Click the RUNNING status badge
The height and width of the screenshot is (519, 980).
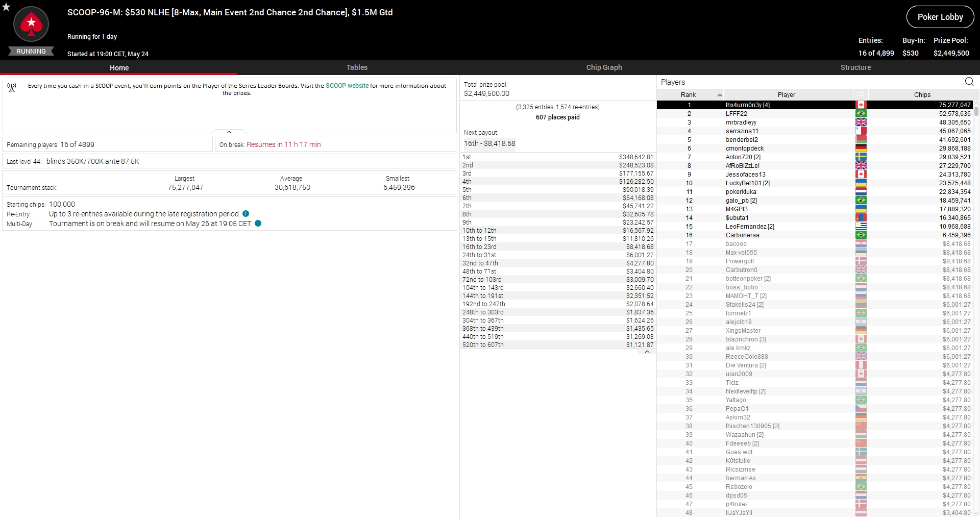click(x=31, y=52)
